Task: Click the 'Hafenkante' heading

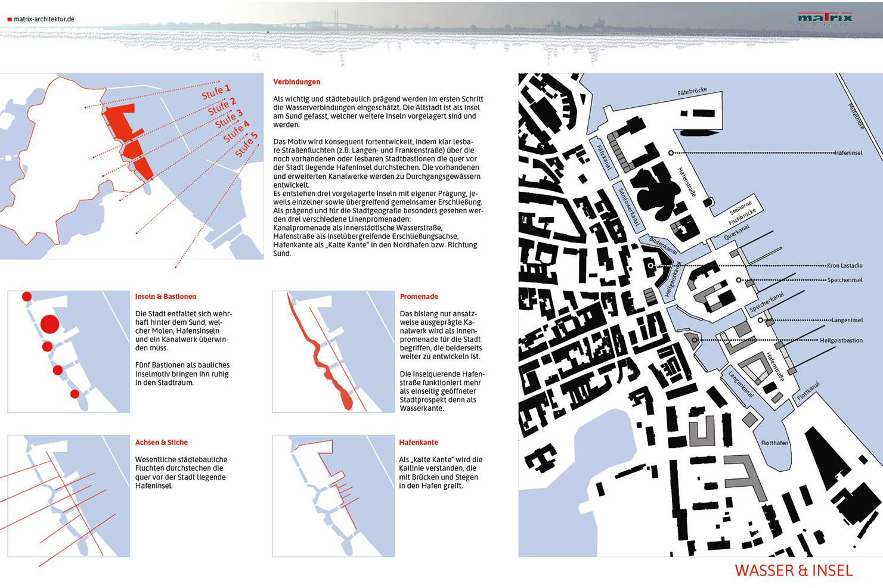Action: (x=419, y=443)
